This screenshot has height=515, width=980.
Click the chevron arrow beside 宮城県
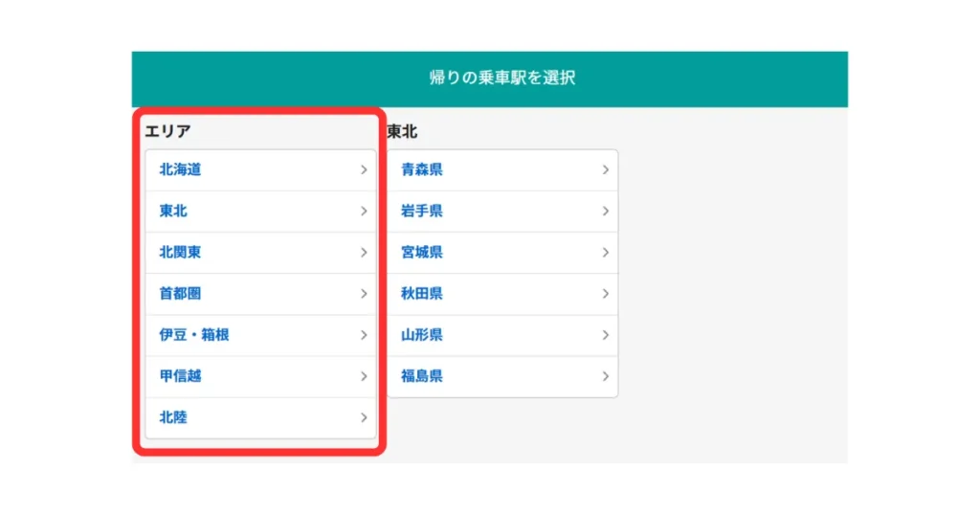click(x=606, y=253)
